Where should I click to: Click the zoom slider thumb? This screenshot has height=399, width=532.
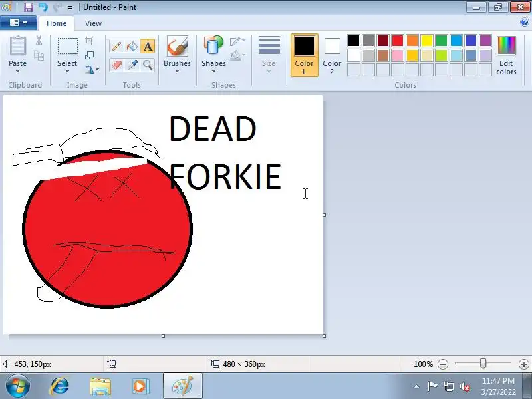483,364
